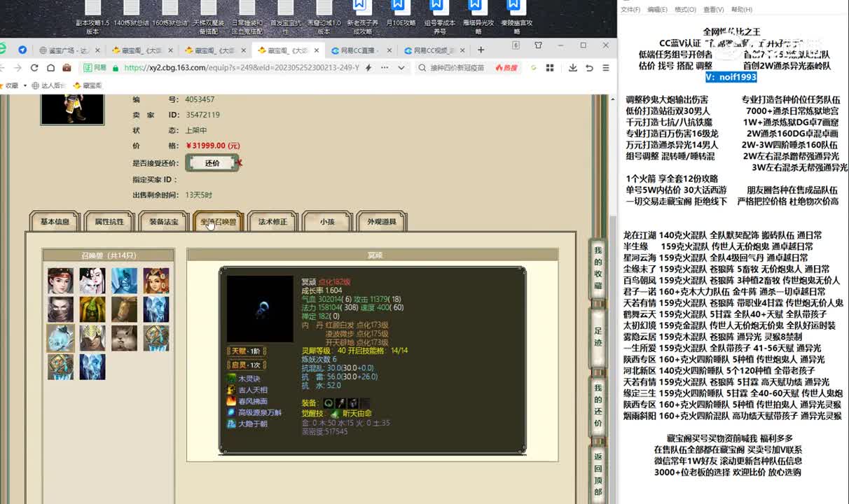Click the 春风拂面 fire skill icon
The width and height of the screenshot is (849, 504).
click(x=231, y=401)
